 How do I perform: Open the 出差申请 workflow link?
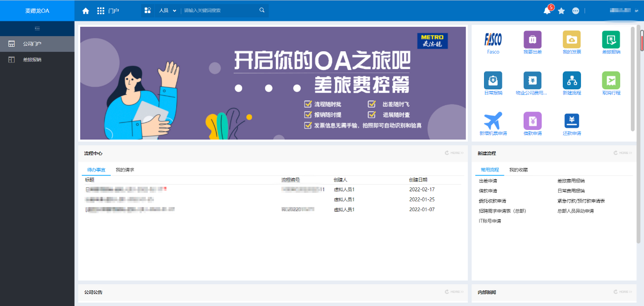point(488,181)
